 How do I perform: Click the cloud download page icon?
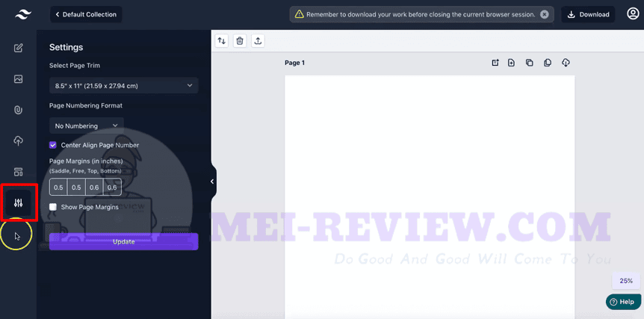(566, 63)
